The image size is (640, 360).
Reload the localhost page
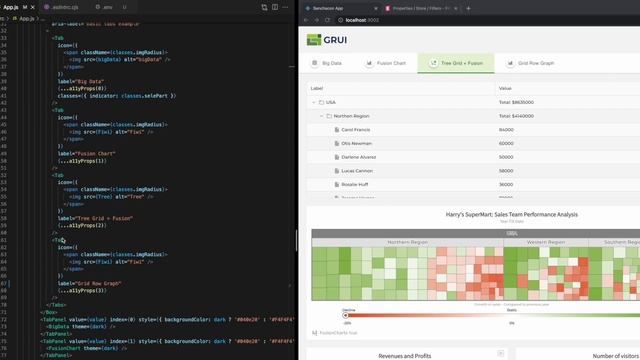pos(327,20)
